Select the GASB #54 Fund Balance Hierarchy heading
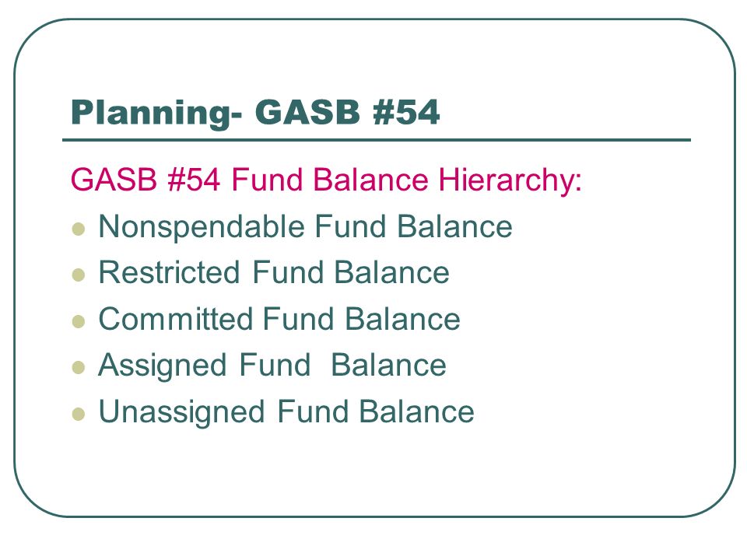747x560 pixels. [x=326, y=180]
